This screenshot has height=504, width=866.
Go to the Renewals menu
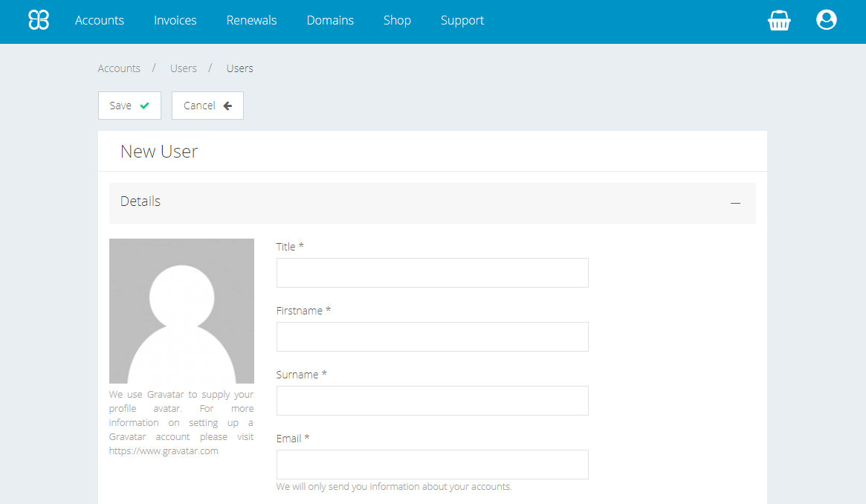point(251,20)
